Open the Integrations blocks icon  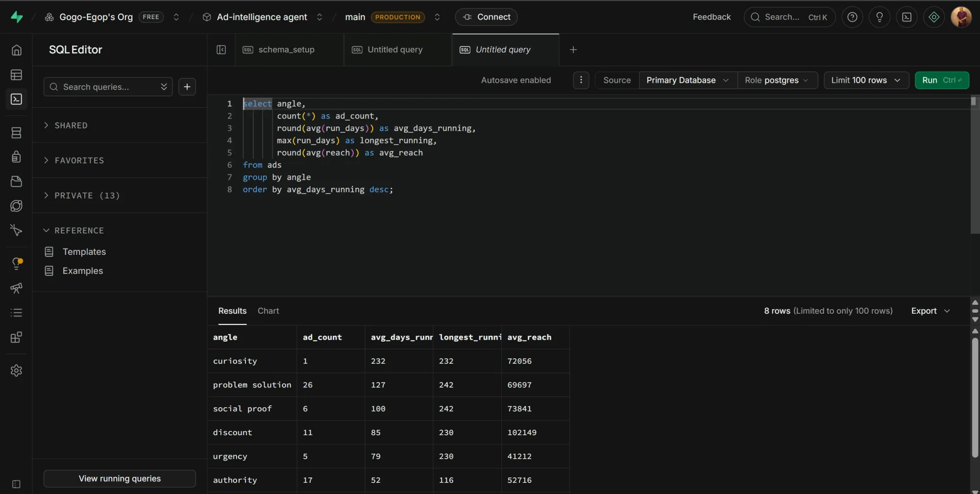(17, 338)
